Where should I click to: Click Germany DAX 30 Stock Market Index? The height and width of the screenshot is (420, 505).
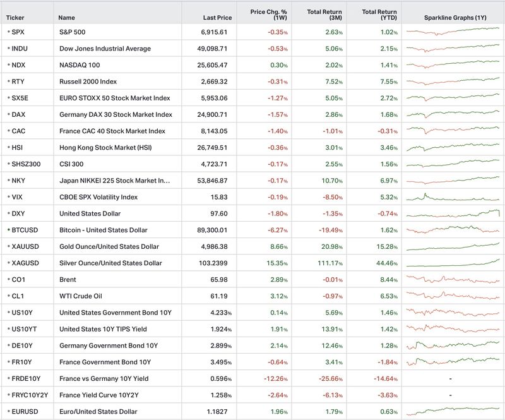pyautogui.click(x=116, y=114)
